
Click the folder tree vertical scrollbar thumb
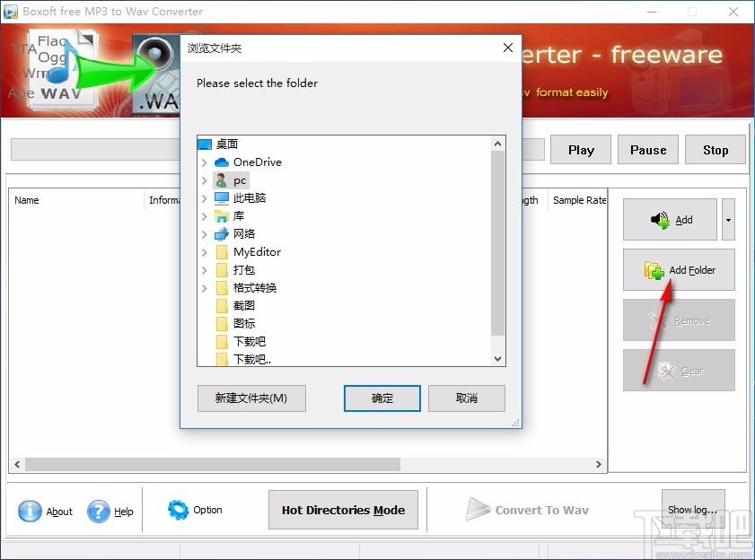(498, 243)
